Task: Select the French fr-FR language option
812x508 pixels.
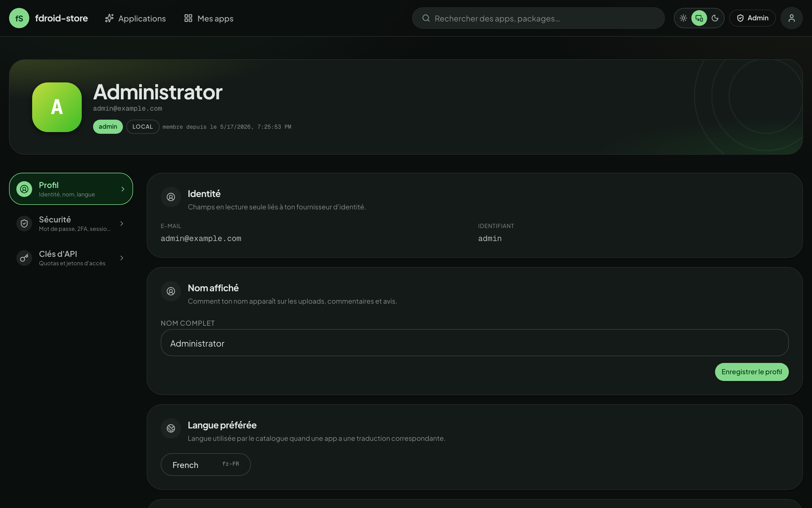Action: point(206,465)
